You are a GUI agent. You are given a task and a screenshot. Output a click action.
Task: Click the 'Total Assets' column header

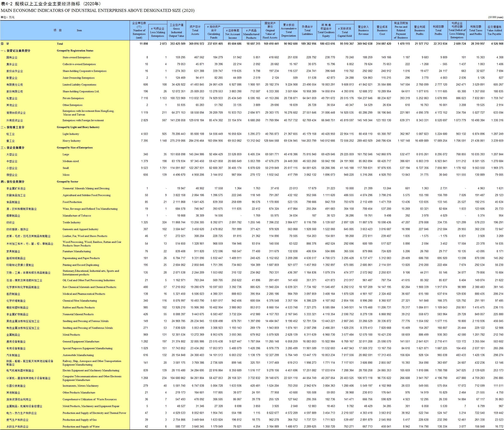tap(195, 30)
